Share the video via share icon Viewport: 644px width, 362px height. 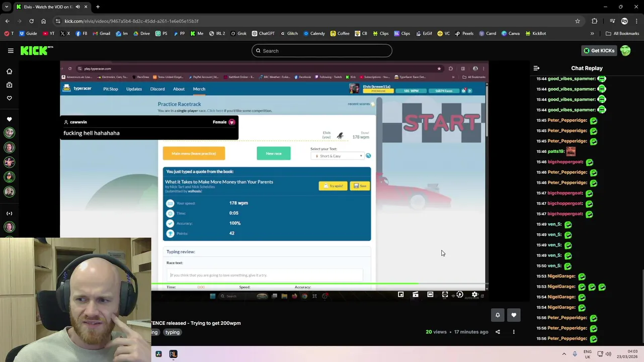498,332
